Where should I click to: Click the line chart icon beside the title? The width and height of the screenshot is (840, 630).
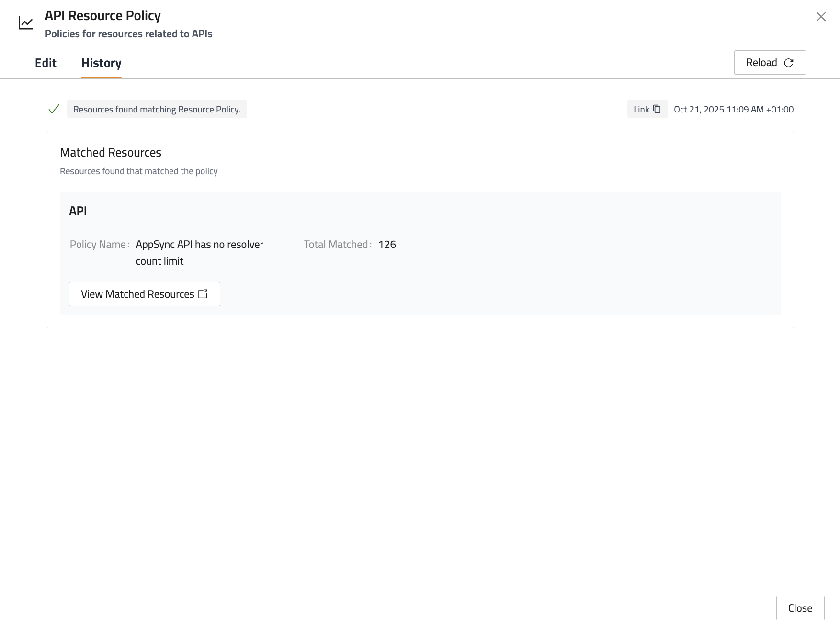click(x=26, y=23)
